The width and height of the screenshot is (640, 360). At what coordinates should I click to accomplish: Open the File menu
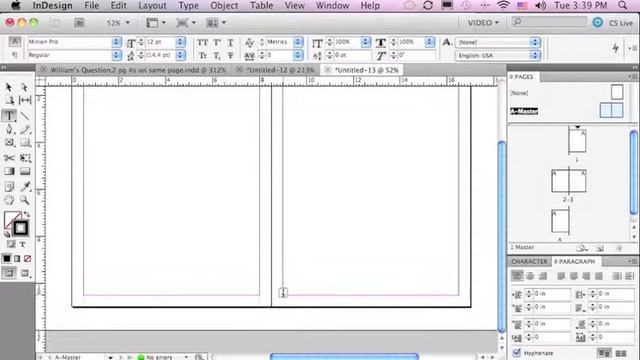coord(91,6)
